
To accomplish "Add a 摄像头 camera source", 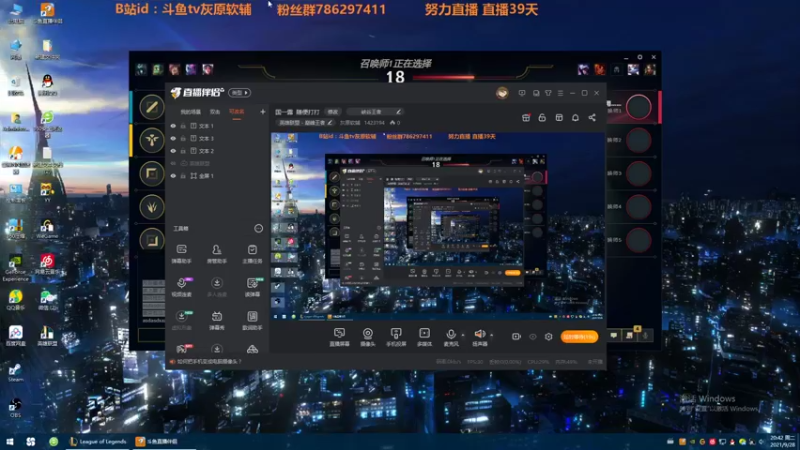I will point(367,337).
